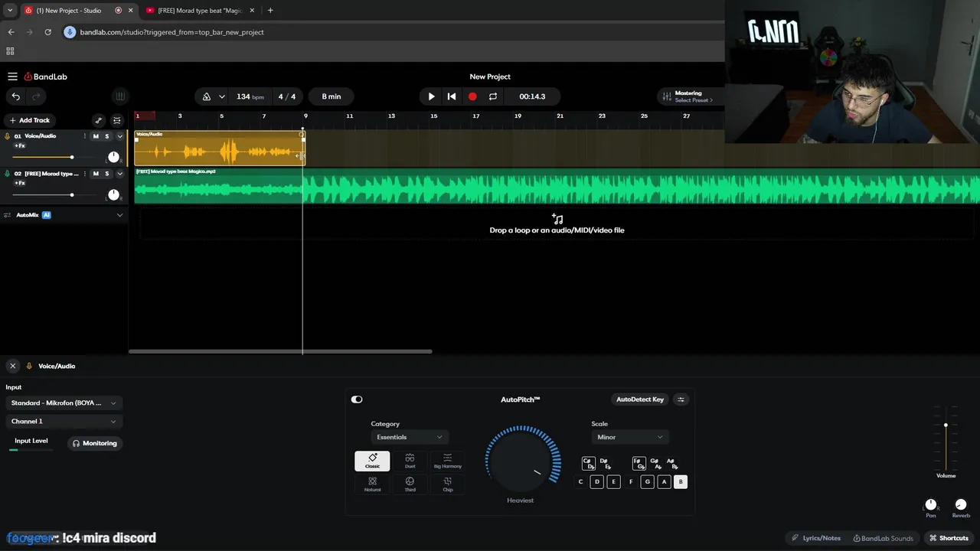Toggle the metronome icon

pyautogui.click(x=207, y=96)
